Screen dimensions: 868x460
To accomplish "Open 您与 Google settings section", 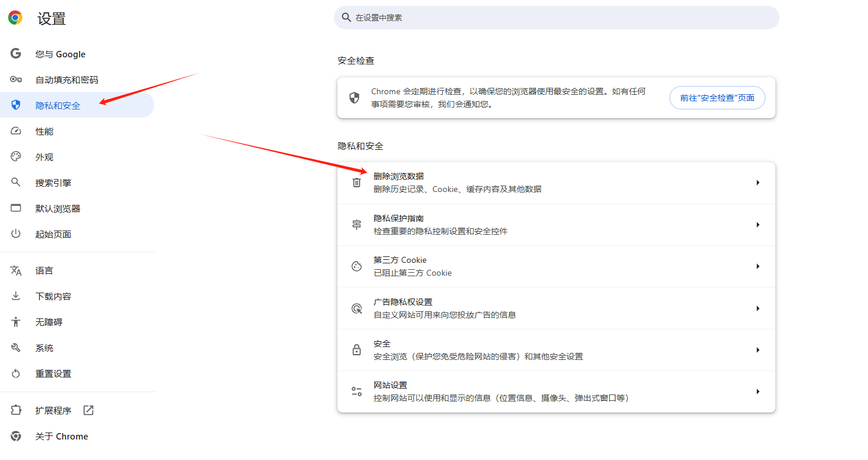I will tap(77, 54).
